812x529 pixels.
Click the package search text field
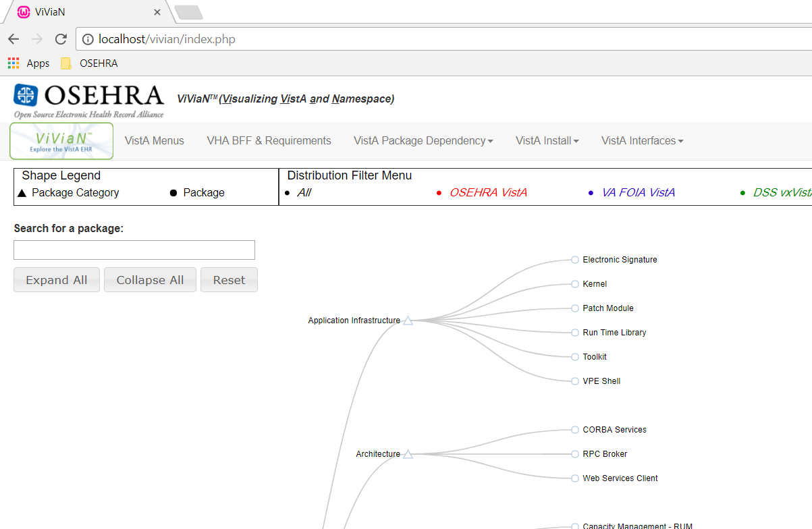(x=134, y=250)
